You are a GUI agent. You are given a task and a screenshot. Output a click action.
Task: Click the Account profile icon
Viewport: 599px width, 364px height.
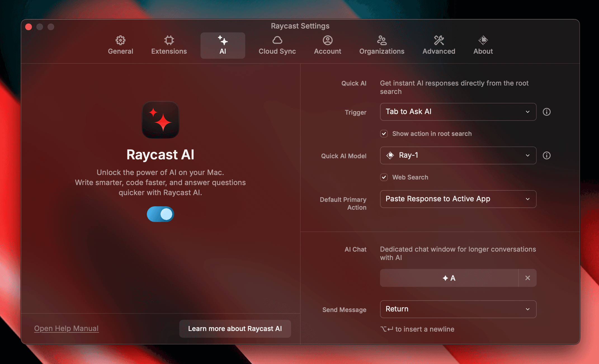tap(327, 40)
